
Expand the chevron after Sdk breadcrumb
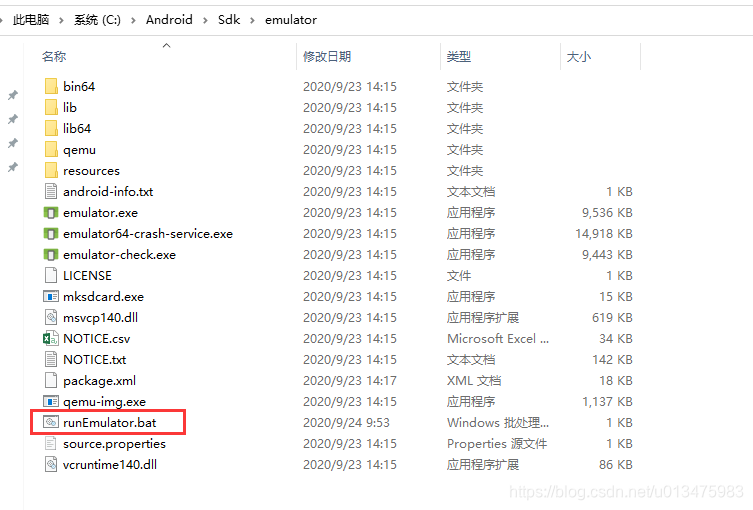pos(252,20)
